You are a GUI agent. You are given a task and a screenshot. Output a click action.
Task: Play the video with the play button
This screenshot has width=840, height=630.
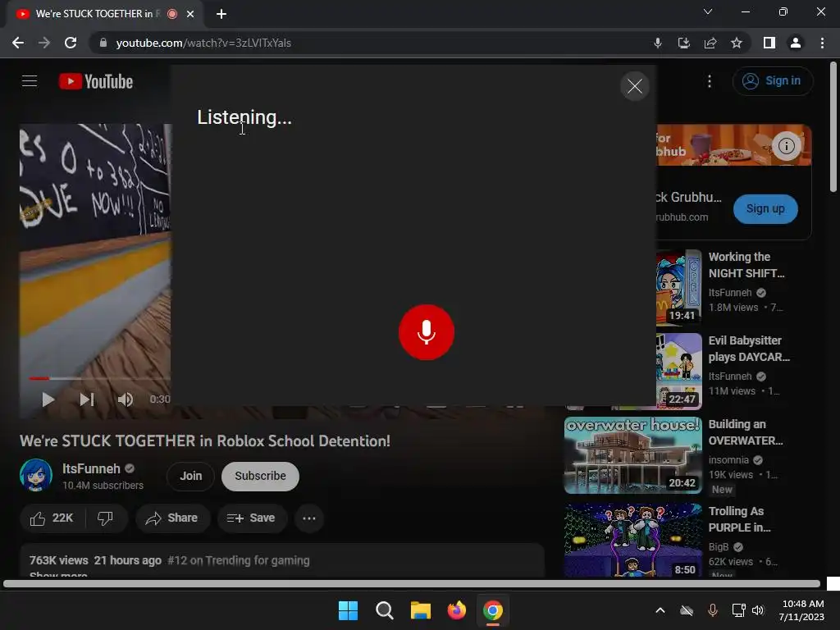pyautogui.click(x=48, y=399)
